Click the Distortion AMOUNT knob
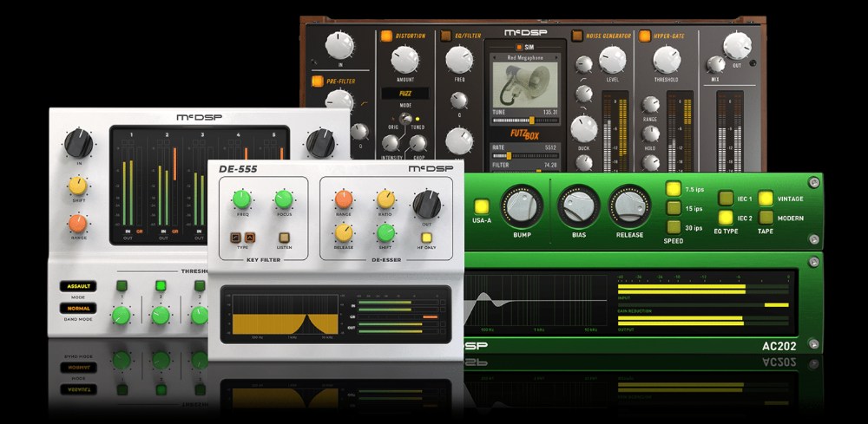868x424 pixels. (404, 60)
